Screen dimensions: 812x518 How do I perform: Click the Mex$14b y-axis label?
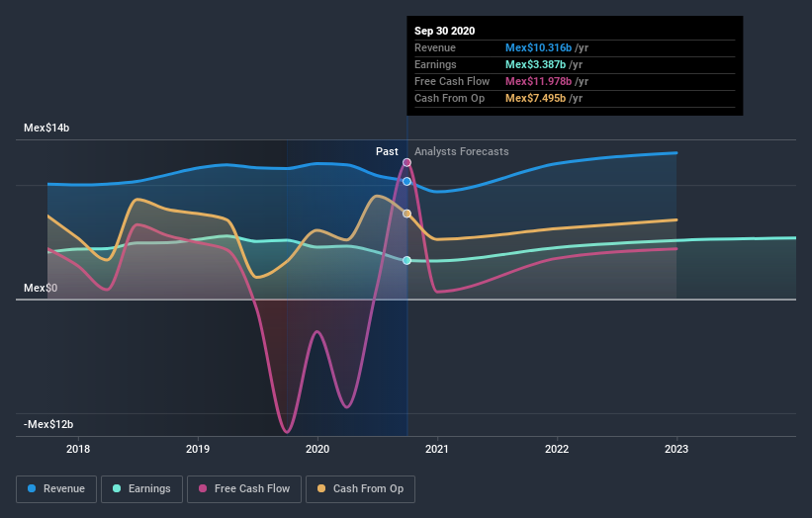(46, 128)
